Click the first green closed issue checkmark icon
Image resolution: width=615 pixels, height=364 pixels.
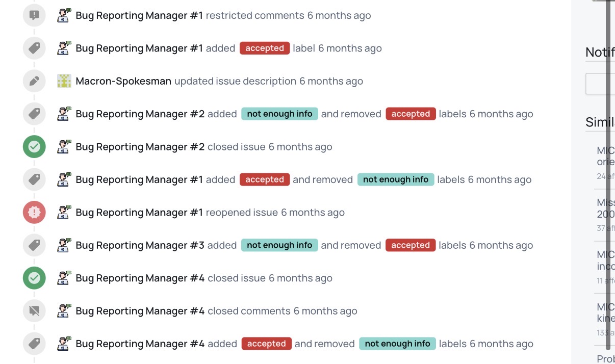[x=34, y=147]
